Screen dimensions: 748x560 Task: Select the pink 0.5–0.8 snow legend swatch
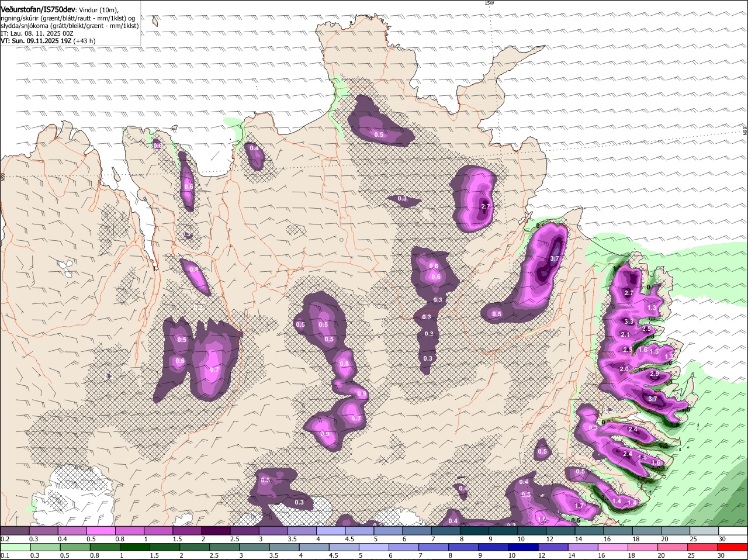[x=101, y=531]
